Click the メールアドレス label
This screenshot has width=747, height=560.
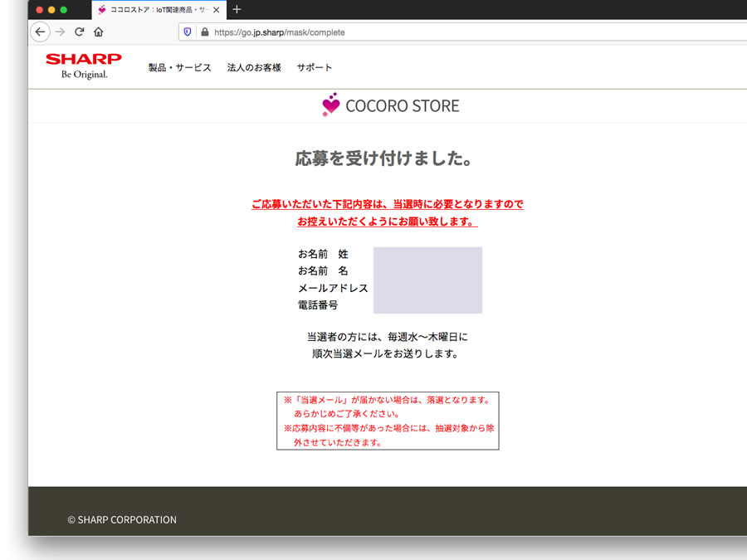[333, 288]
